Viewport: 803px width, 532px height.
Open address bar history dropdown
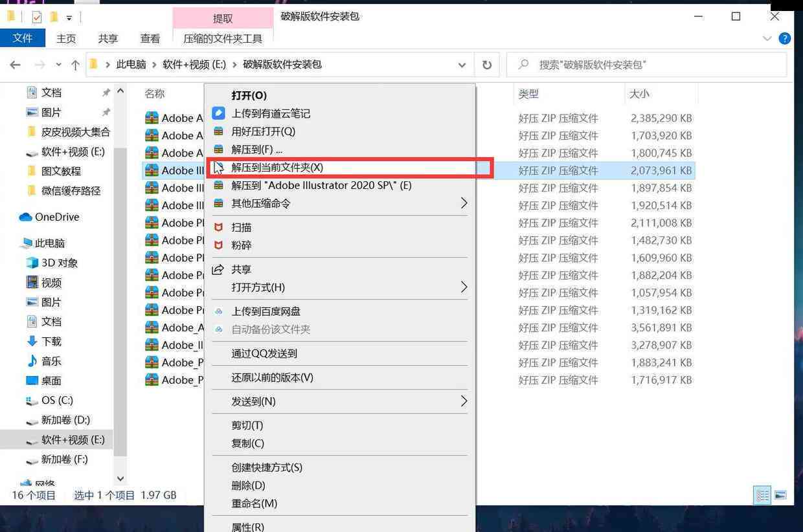click(462, 65)
